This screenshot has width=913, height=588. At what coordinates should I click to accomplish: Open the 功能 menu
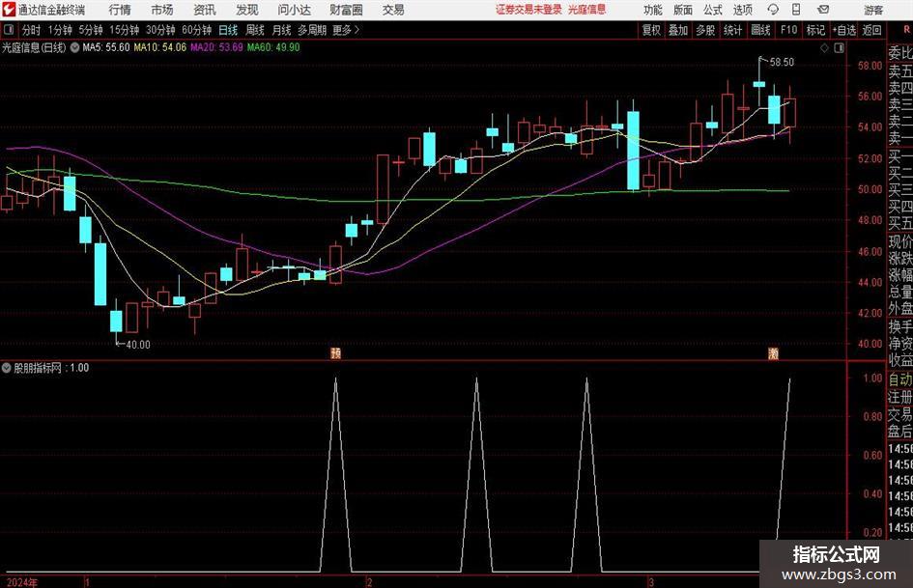coord(653,10)
